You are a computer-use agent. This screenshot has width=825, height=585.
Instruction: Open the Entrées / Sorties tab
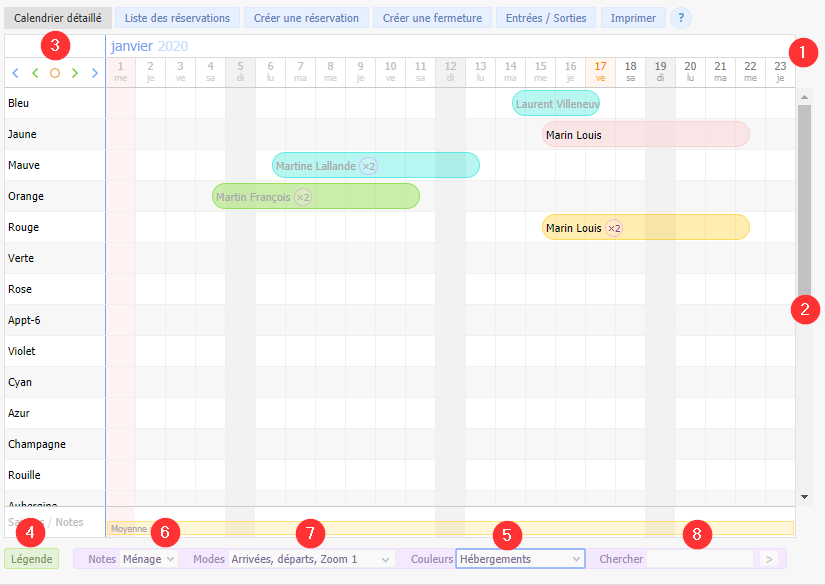546,18
